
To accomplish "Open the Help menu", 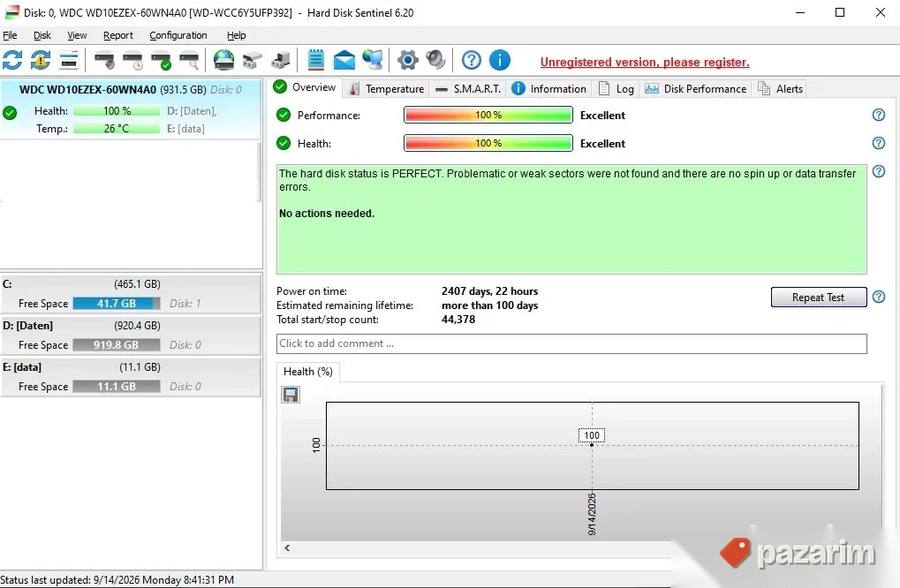I will click(x=236, y=36).
